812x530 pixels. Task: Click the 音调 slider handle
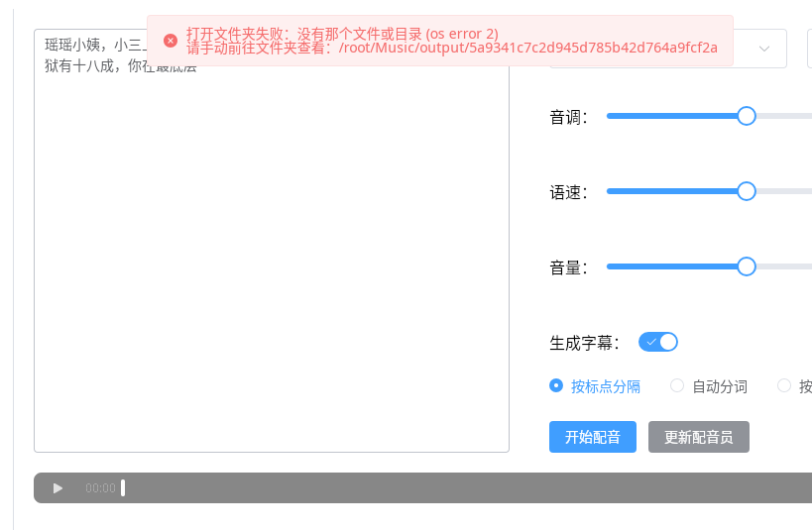point(747,116)
